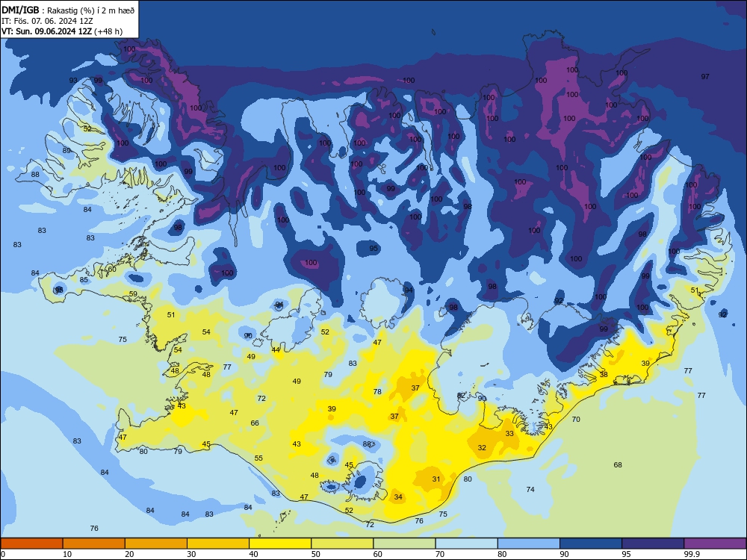Click the orange 10–20 legend swatch
The height and width of the screenshot is (560, 747).
pos(94,544)
